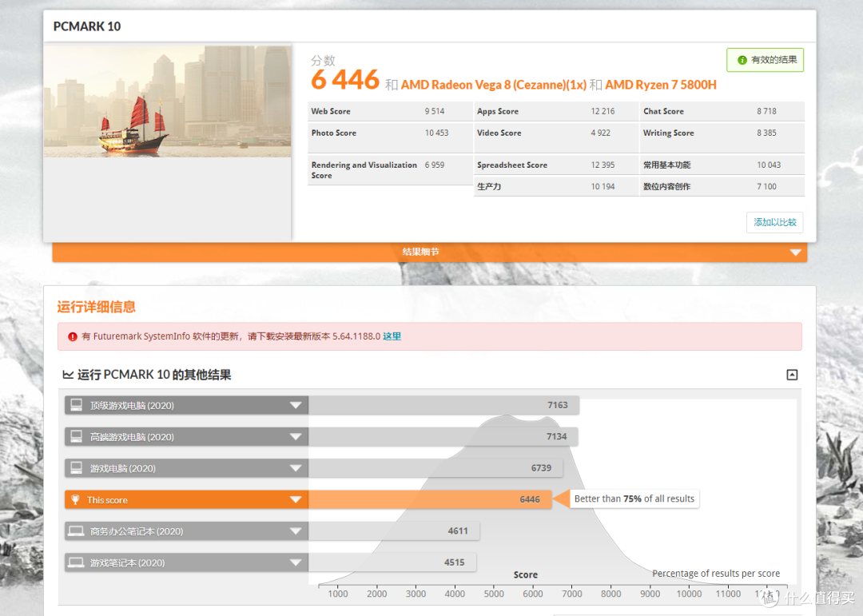Click the Better than 75% tooltip

pos(634,499)
